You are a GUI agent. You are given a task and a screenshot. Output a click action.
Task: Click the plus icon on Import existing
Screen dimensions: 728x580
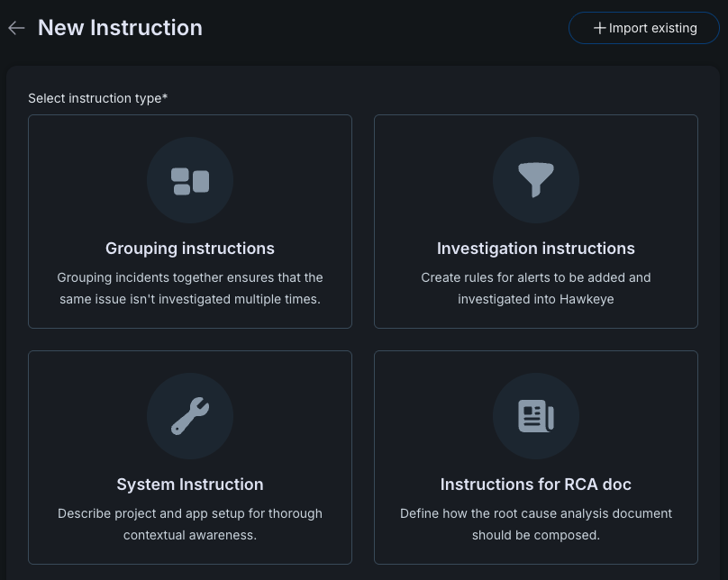(601, 28)
